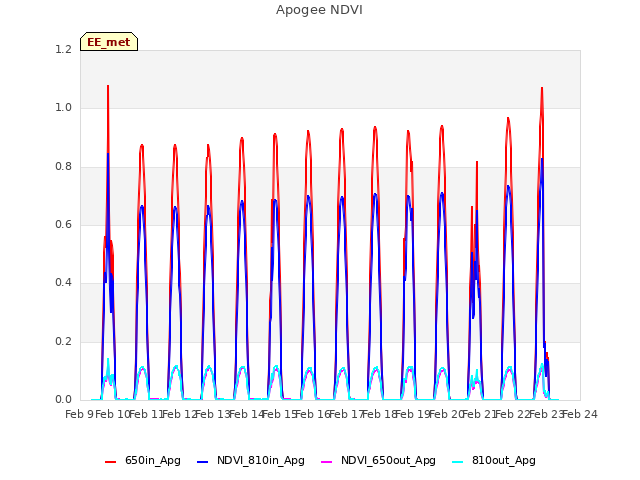Click the Apogee NDVI chart title
Viewport: 640px width, 480px height.
[319, 9]
